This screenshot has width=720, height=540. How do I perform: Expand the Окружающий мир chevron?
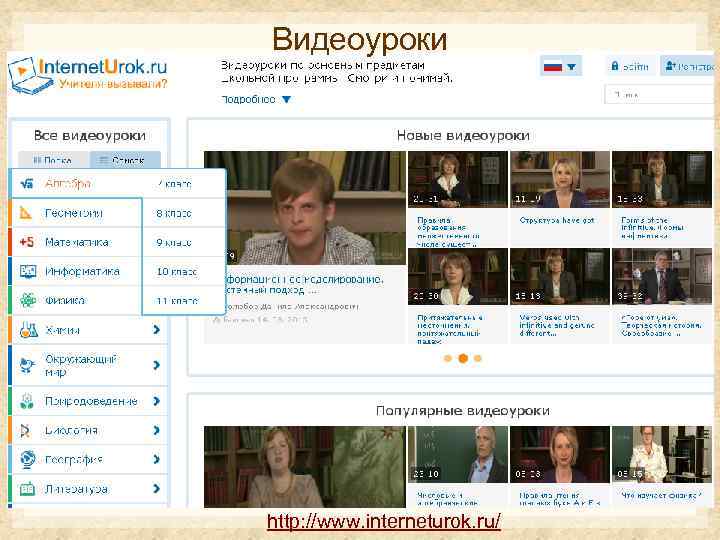(x=156, y=365)
